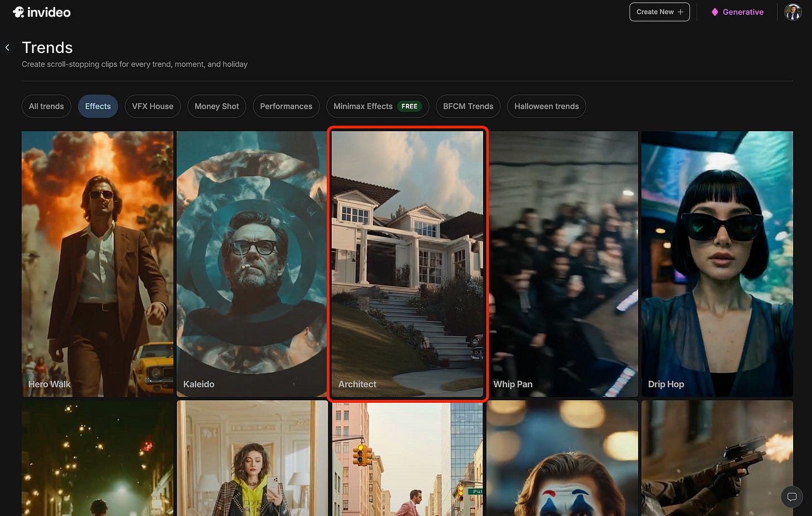This screenshot has width=812, height=516.
Task: Click the profile avatar picture
Action: click(x=792, y=12)
